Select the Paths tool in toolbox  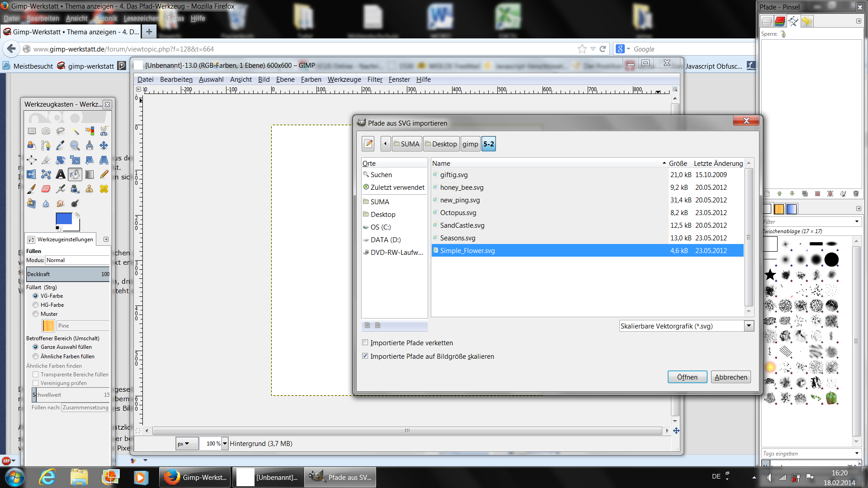coord(46,145)
